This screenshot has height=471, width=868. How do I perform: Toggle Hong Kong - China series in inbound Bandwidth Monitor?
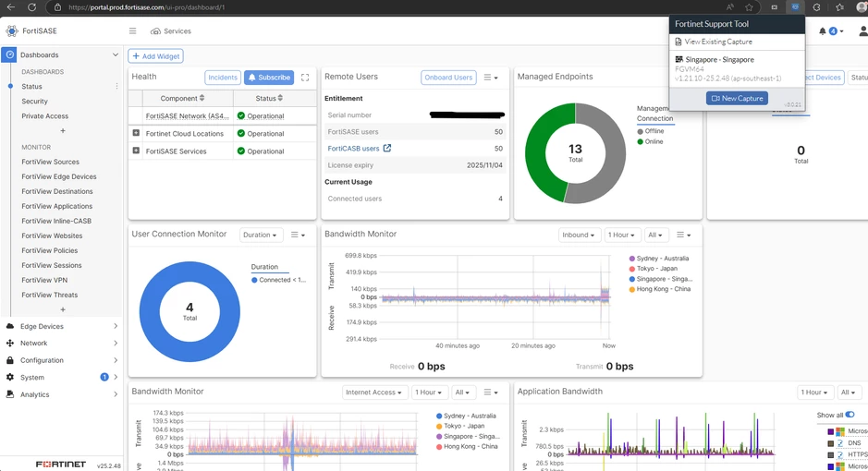point(660,288)
